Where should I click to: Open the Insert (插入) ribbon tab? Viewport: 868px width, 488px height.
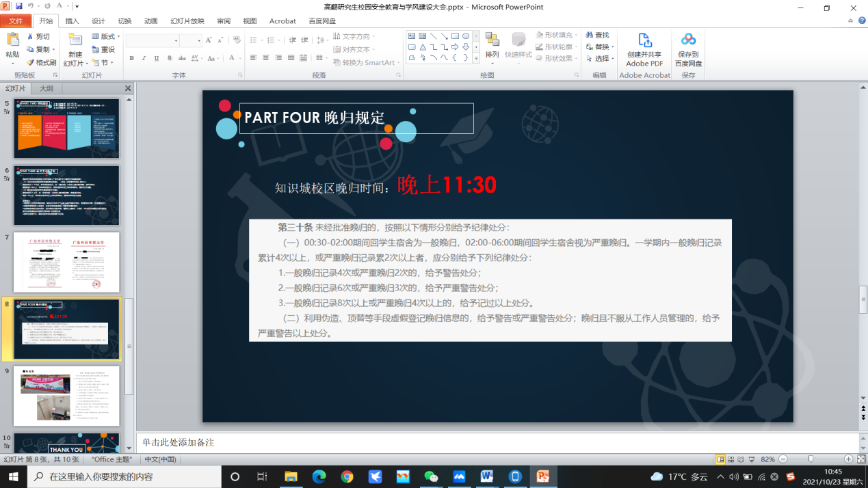72,21
